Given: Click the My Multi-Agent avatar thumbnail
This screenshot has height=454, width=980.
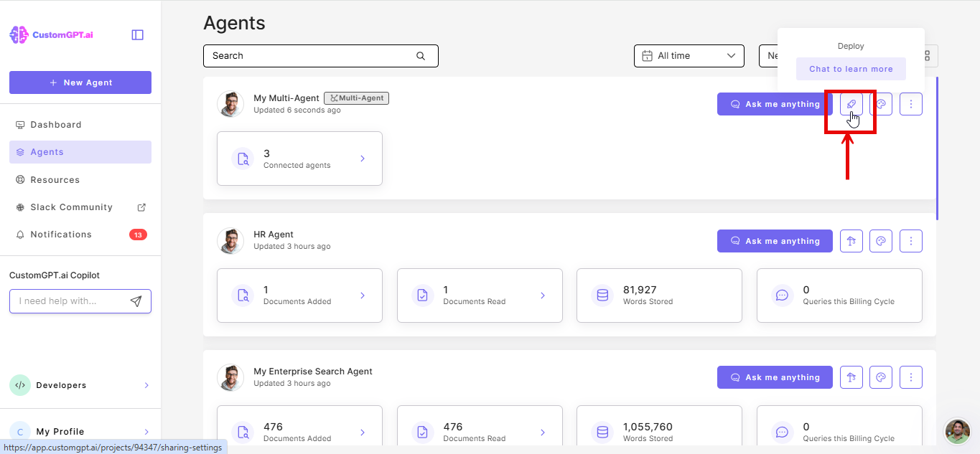Looking at the screenshot, I should (x=230, y=104).
